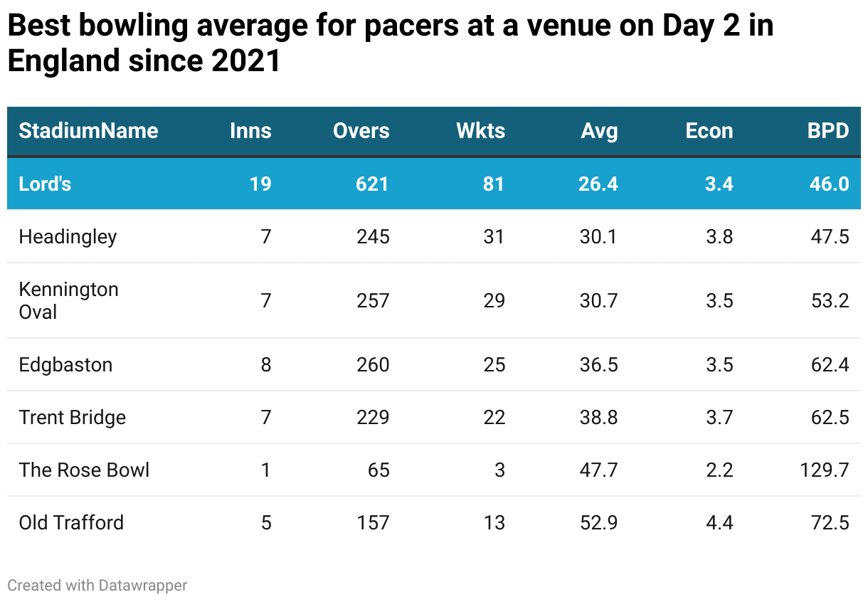The image size is (868, 602).
Task: Select the Trent Bridge row label
Action: point(72,418)
